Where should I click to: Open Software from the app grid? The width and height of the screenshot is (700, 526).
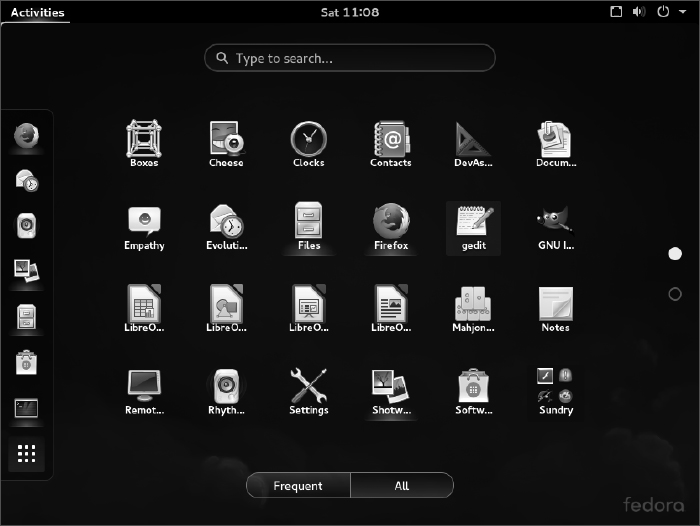(x=473, y=392)
